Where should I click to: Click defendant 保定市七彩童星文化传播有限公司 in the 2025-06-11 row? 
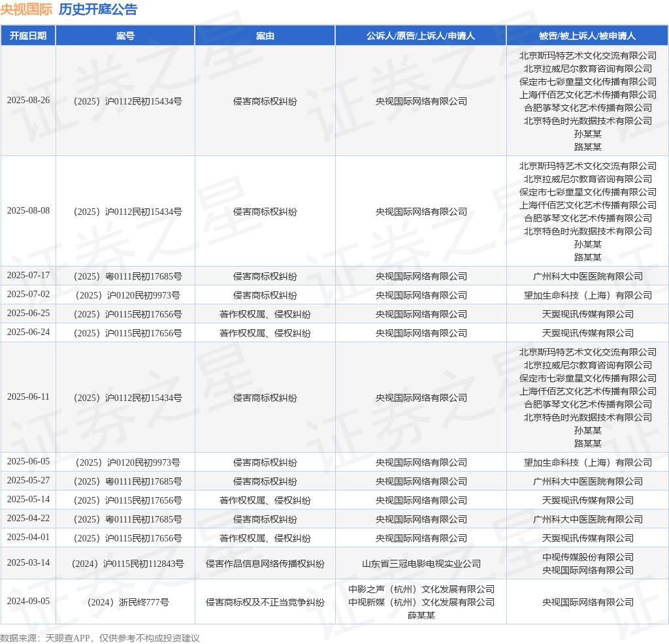coord(587,378)
